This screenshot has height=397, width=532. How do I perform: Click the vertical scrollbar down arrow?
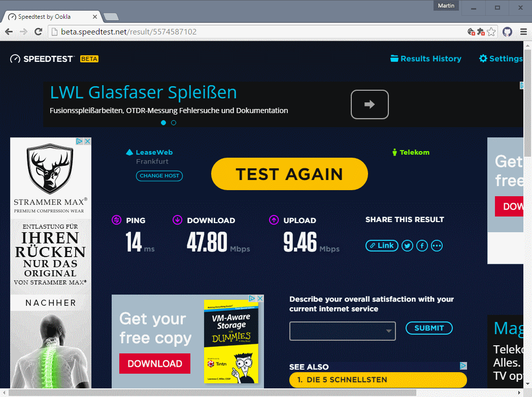point(527,384)
